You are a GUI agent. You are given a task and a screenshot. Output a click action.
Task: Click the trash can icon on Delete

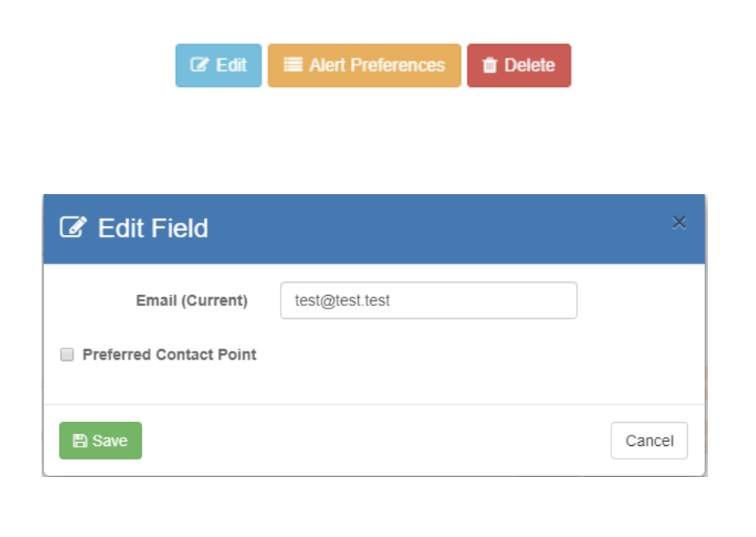(490, 66)
